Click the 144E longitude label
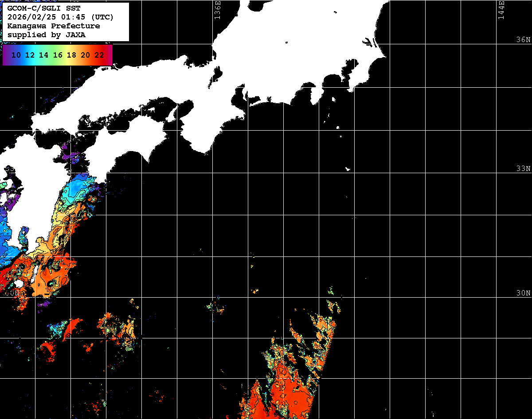Image resolution: width=532 pixels, height=419 pixels. pos(501,10)
